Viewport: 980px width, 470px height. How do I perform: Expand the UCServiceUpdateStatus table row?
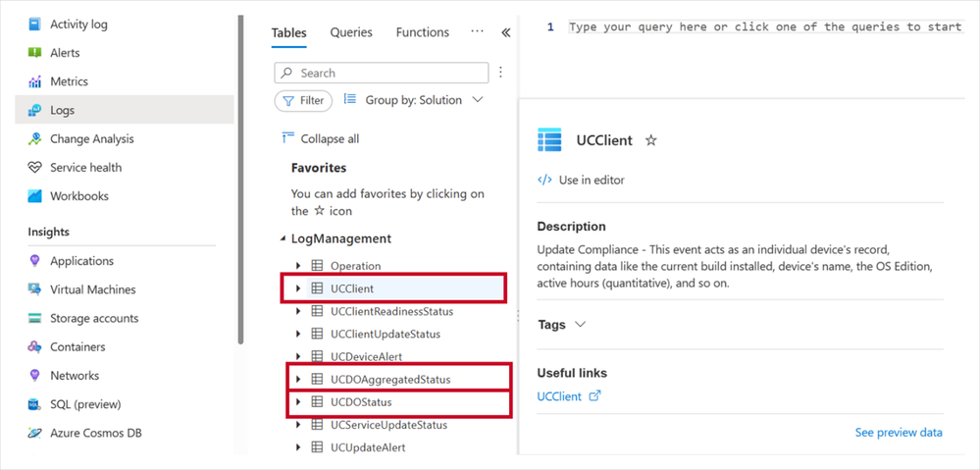click(x=298, y=425)
